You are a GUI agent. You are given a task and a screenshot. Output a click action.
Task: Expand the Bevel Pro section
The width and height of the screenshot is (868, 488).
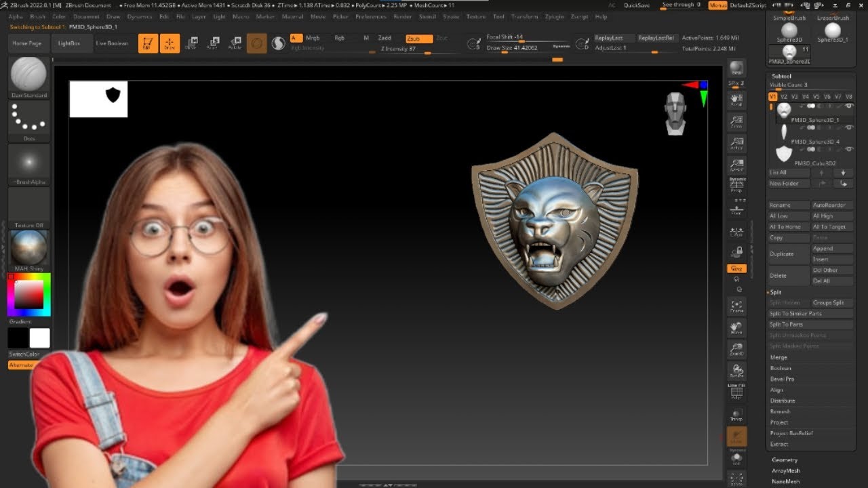782,379
